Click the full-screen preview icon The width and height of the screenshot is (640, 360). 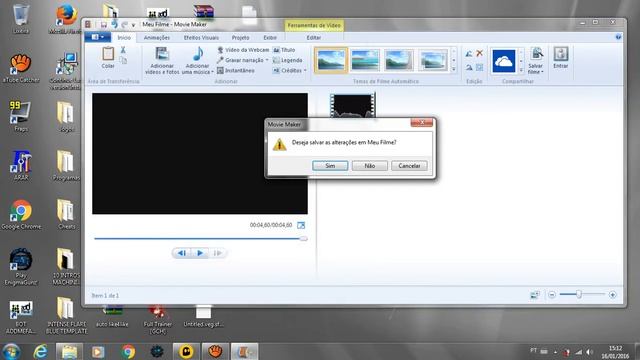[x=301, y=225]
